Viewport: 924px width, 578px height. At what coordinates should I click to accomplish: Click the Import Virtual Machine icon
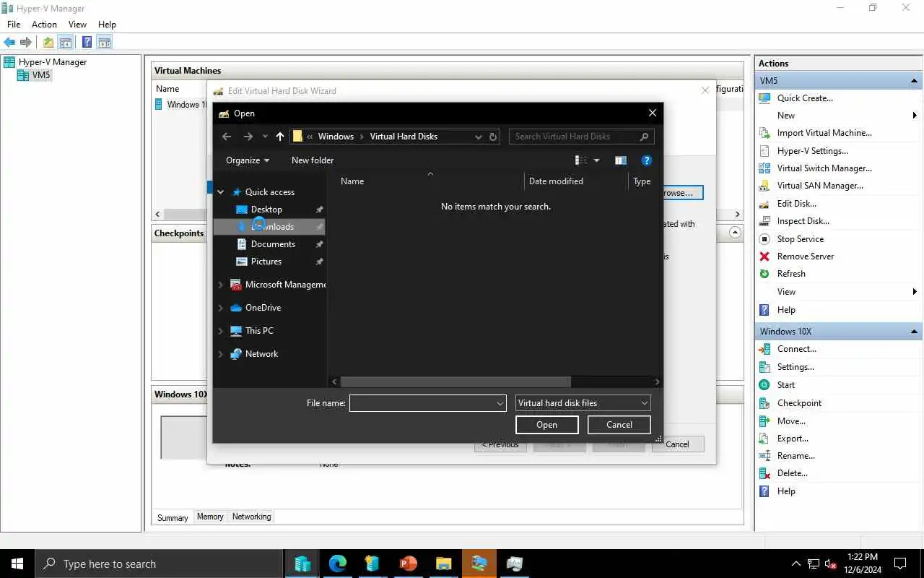[x=764, y=133]
